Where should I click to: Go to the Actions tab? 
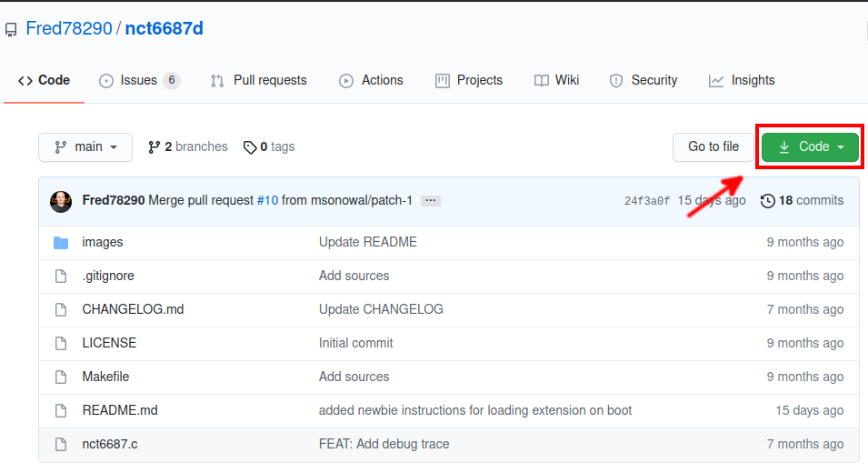click(371, 80)
